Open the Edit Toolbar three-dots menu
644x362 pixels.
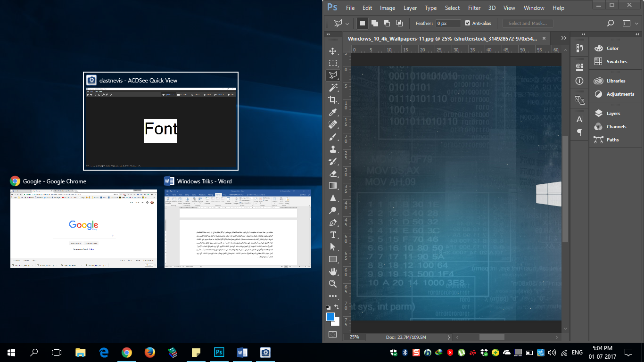333,296
